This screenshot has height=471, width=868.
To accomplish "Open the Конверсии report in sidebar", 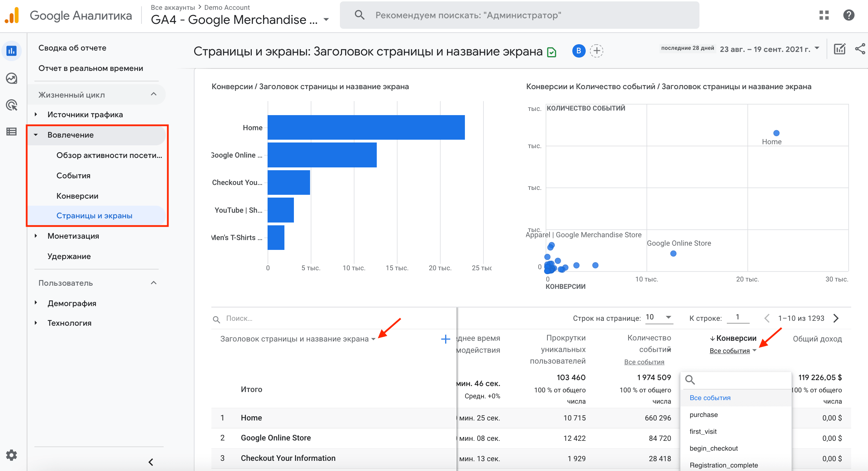I will pos(77,196).
